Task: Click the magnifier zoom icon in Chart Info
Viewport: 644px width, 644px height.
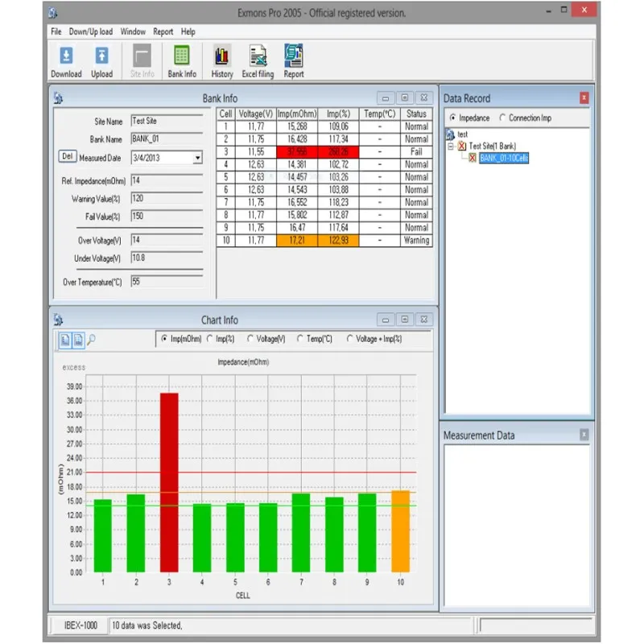Action: [x=92, y=340]
